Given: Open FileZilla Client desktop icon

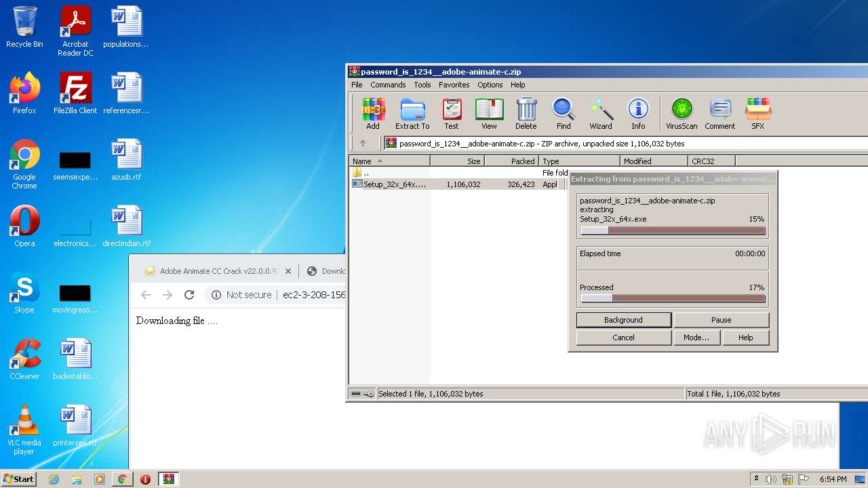Looking at the screenshot, I should [75, 93].
